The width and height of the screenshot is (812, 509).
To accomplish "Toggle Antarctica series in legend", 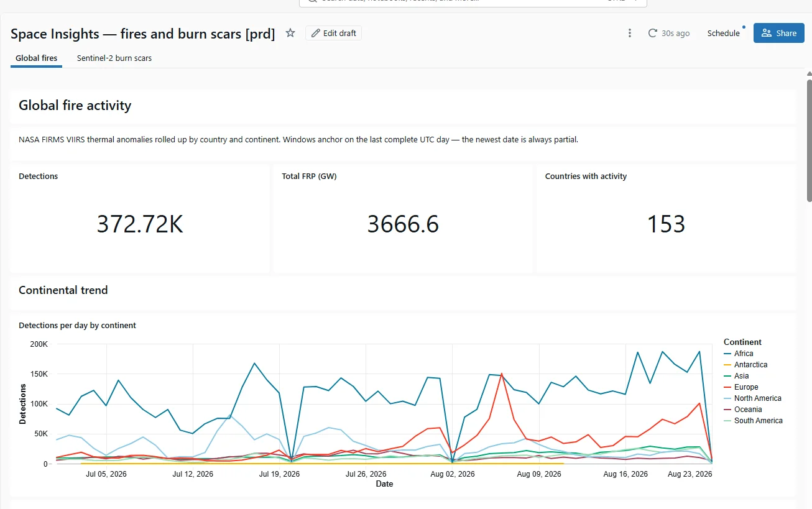I will point(745,365).
